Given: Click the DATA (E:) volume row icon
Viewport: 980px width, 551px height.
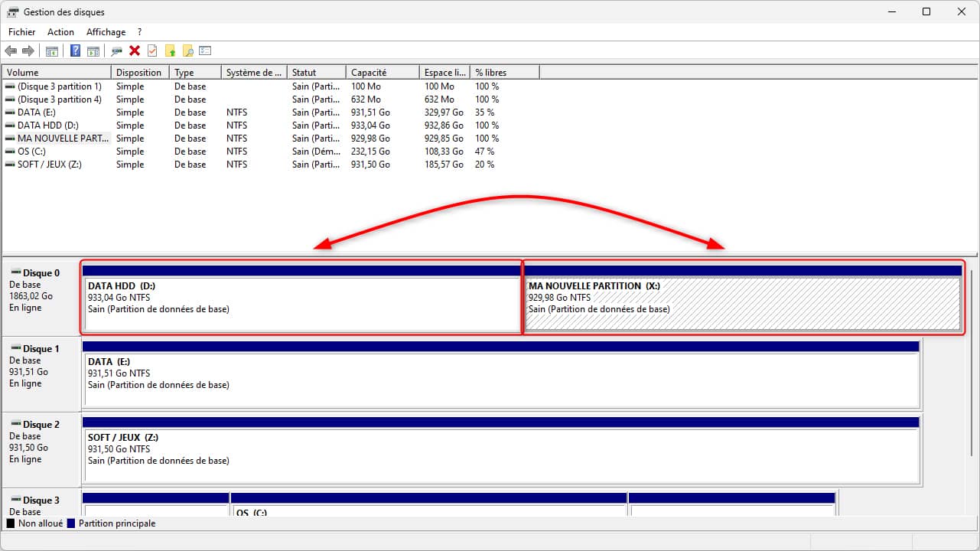Looking at the screenshot, I should tap(10, 112).
